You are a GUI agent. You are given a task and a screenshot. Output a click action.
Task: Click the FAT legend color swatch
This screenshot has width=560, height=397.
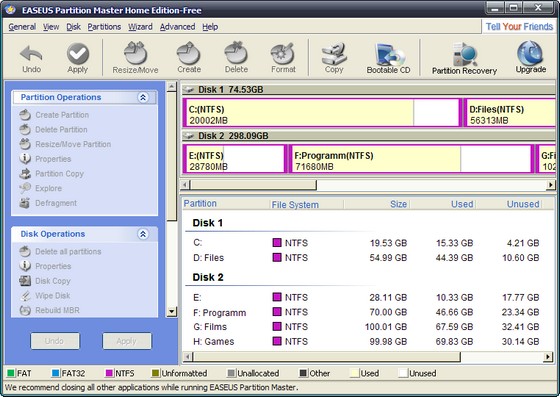tap(11, 373)
